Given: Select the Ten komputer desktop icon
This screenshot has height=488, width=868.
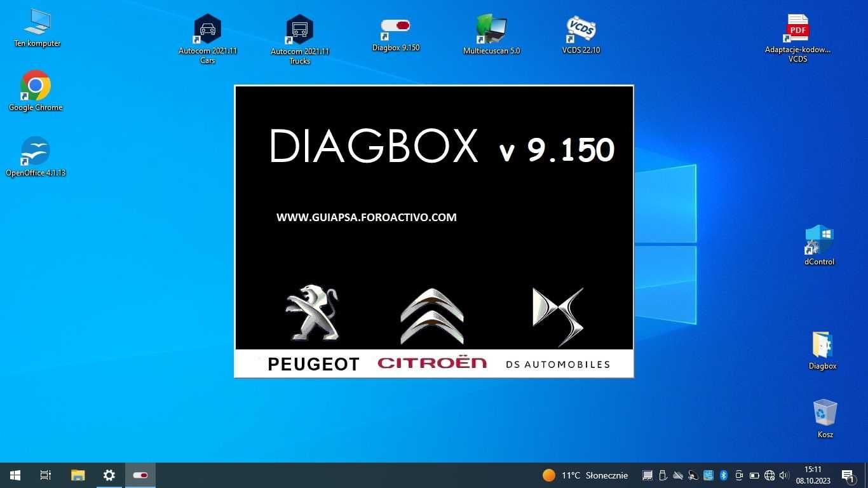Looking at the screenshot, I should pyautogui.click(x=37, y=29).
